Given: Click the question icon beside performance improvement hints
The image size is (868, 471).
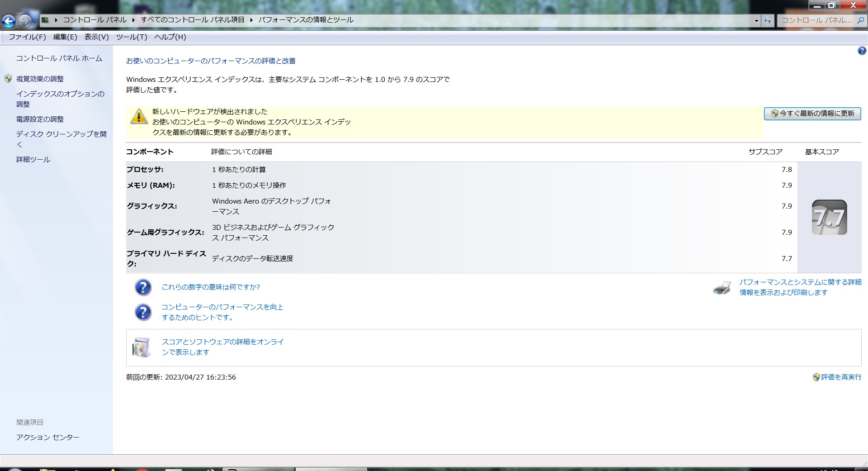Looking at the screenshot, I should click(143, 312).
